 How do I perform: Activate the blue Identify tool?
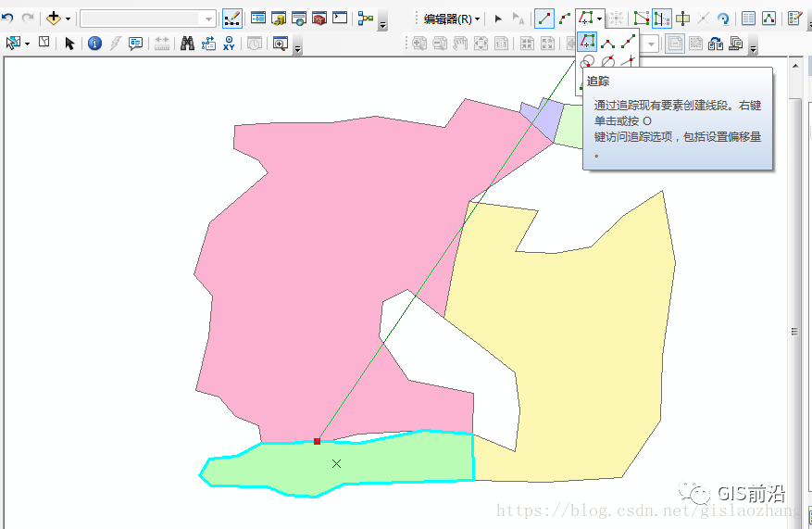94,44
